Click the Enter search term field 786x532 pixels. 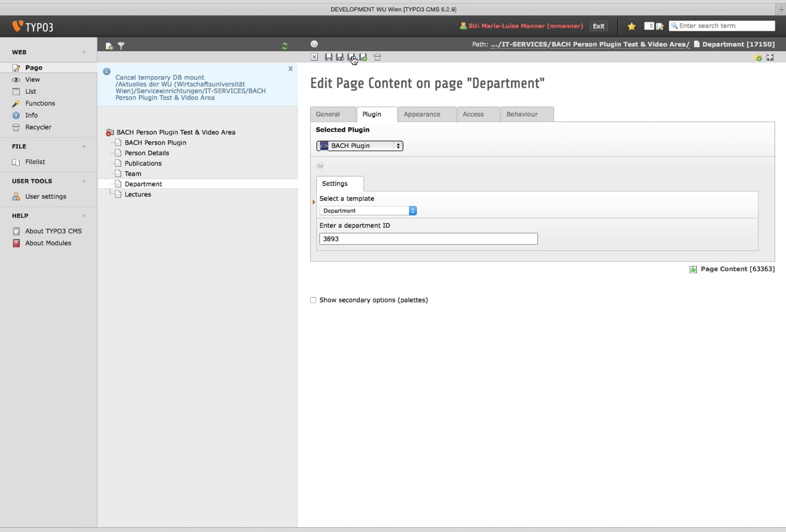pyautogui.click(x=722, y=26)
